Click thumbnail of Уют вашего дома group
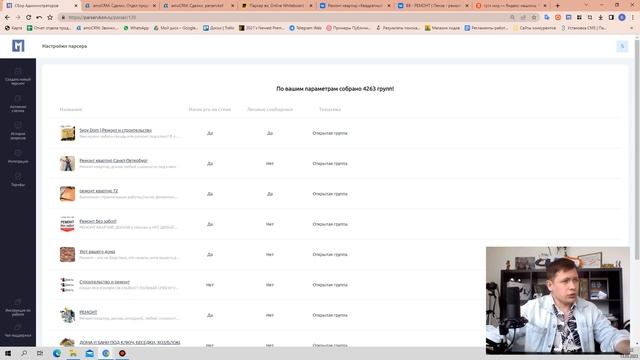Image resolution: width=640 pixels, height=360 pixels. pyautogui.click(x=67, y=254)
